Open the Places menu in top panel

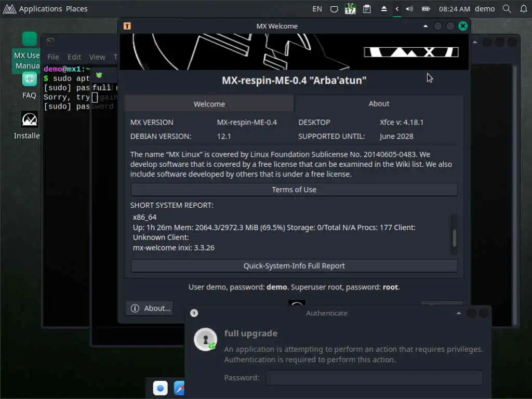77,9
